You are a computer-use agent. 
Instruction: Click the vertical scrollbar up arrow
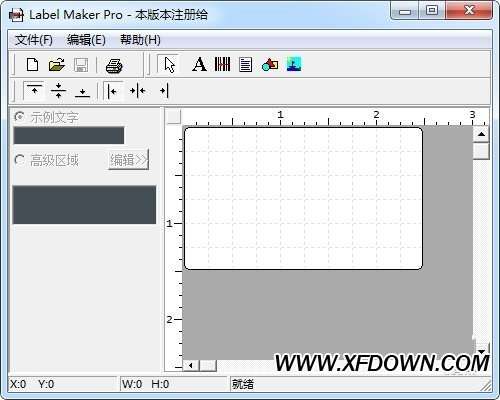[481, 134]
